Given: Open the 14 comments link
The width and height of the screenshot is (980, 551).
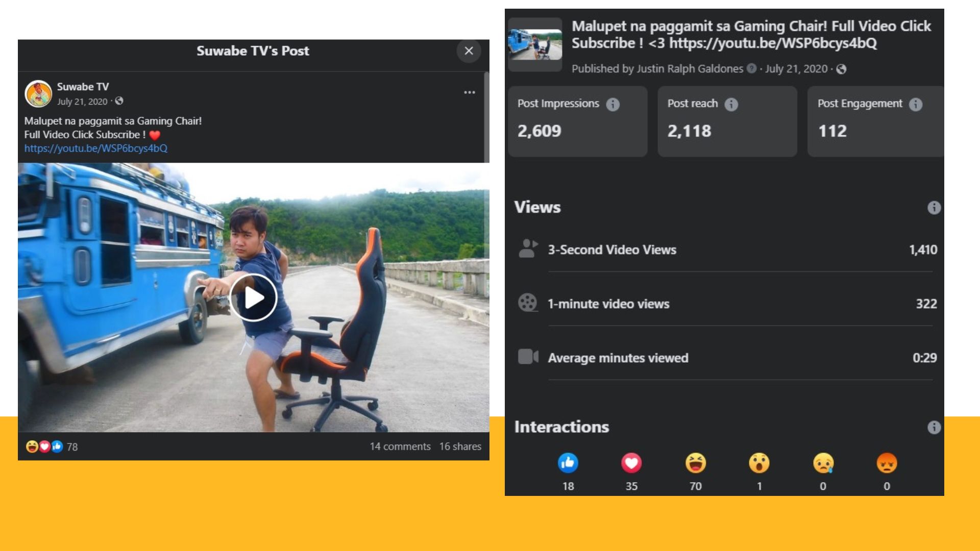Looking at the screenshot, I should [x=400, y=446].
